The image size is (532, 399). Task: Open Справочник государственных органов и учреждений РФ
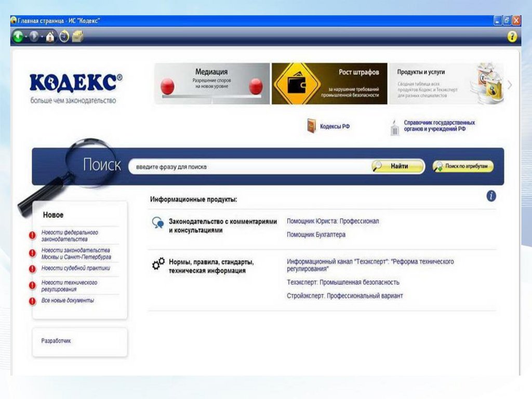pos(439,126)
